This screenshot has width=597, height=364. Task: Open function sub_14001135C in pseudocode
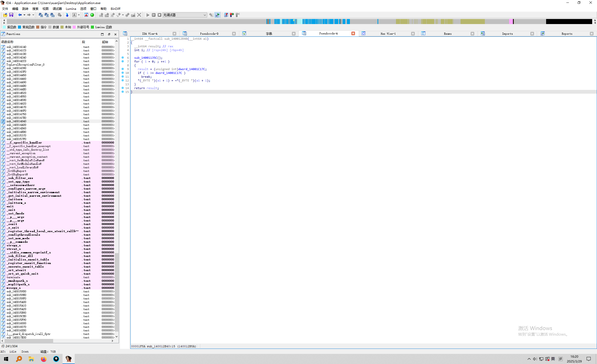146,58
